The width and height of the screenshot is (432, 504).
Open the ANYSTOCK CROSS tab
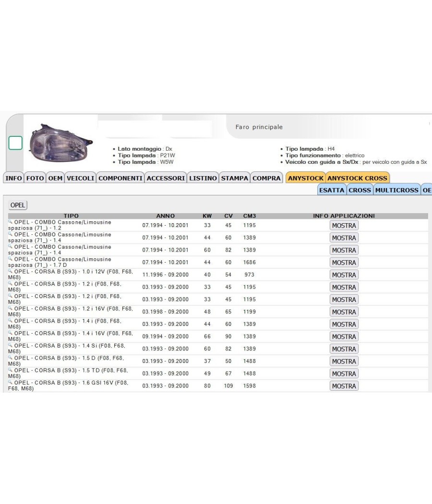358,178
